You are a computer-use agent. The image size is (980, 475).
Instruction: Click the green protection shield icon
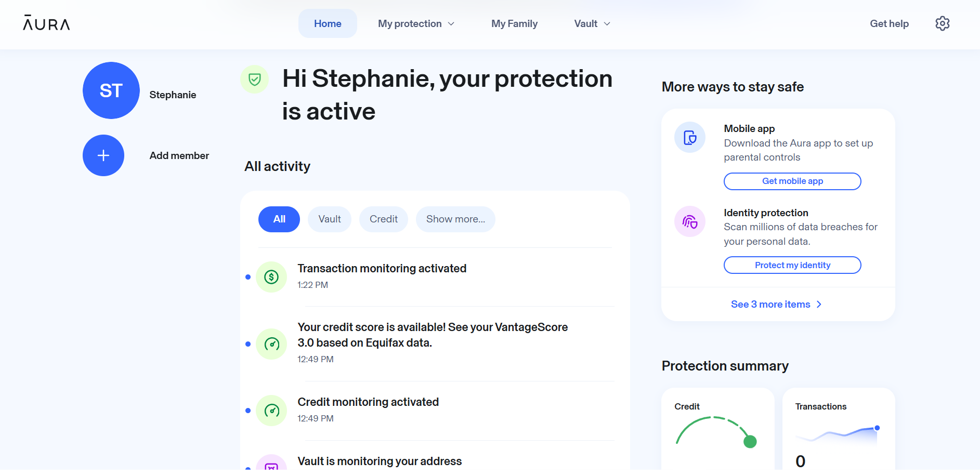[x=255, y=80]
